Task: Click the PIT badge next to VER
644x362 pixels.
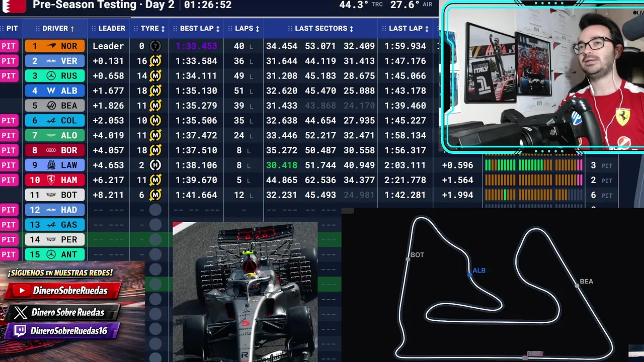Action: tap(9, 61)
